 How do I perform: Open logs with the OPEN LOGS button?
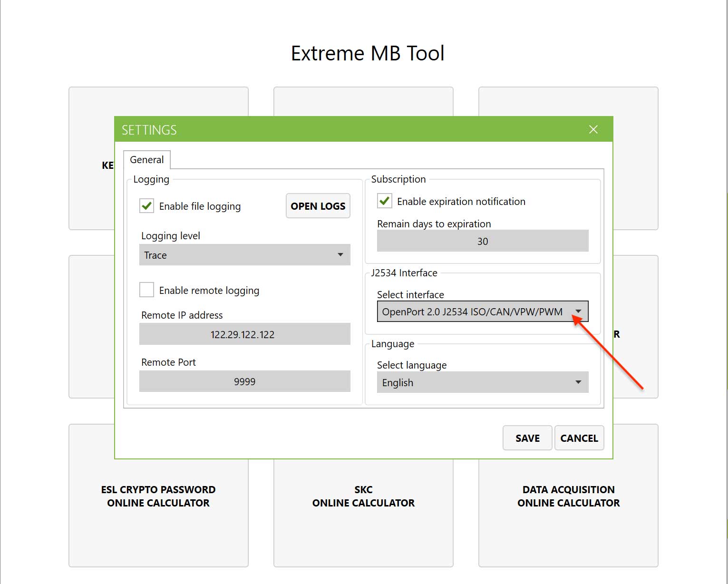[x=318, y=205]
